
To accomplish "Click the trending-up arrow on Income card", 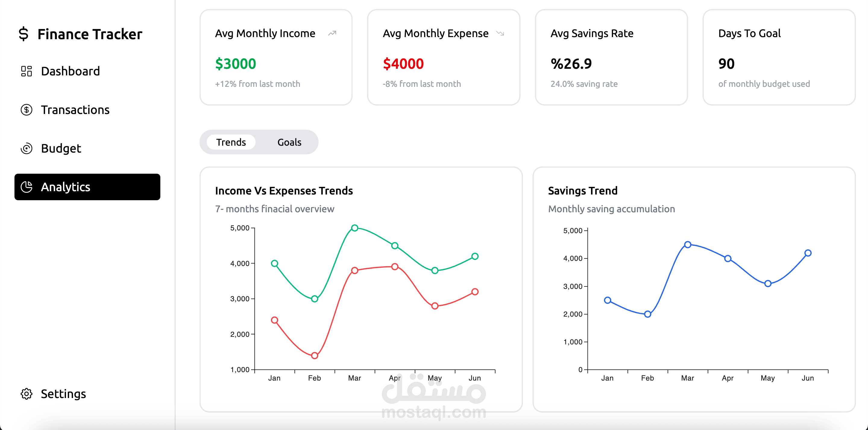I will coord(332,33).
